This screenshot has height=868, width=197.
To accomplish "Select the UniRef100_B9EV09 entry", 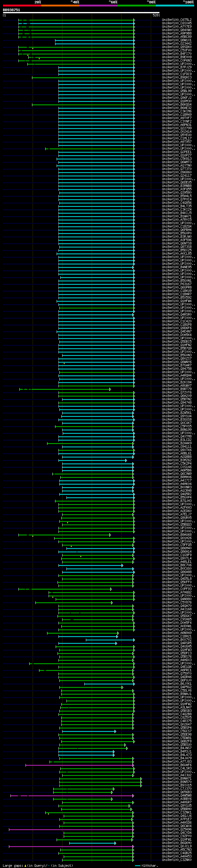I will pyautogui.click(x=177, y=57).
